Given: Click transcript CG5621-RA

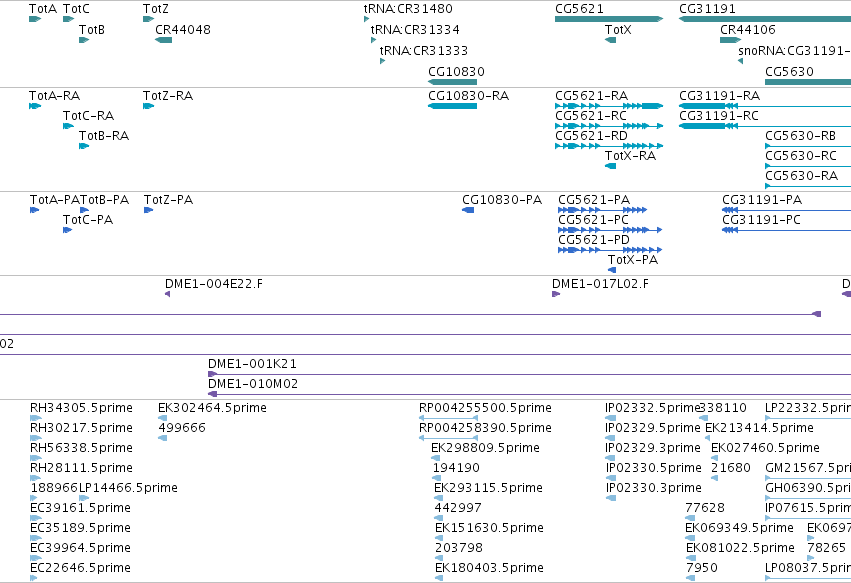Looking at the screenshot, I should point(609,106).
